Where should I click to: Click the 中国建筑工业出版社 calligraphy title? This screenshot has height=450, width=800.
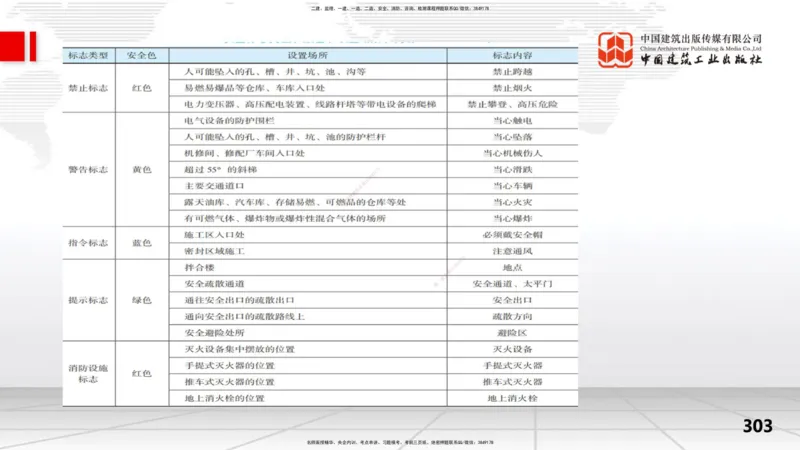pyautogui.click(x=701, y=59)
